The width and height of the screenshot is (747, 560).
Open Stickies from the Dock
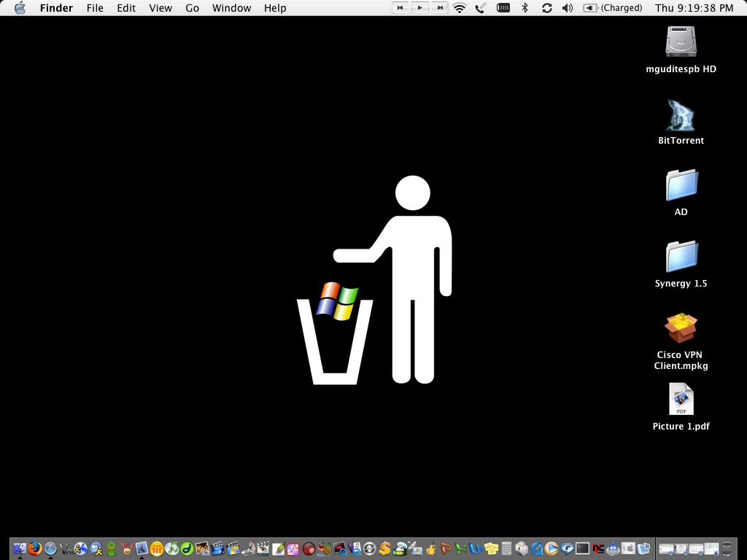pyautogui.click(x=491, y=548)
